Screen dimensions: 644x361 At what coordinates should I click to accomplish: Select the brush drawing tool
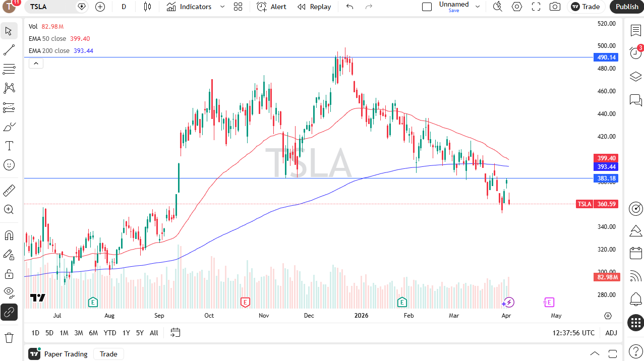[x=9, y=127]
